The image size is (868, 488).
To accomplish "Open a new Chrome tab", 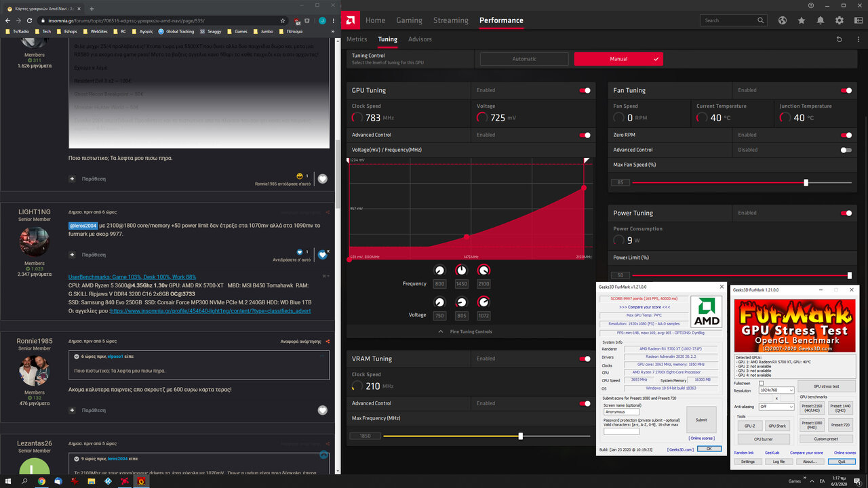I will (92, 9).
